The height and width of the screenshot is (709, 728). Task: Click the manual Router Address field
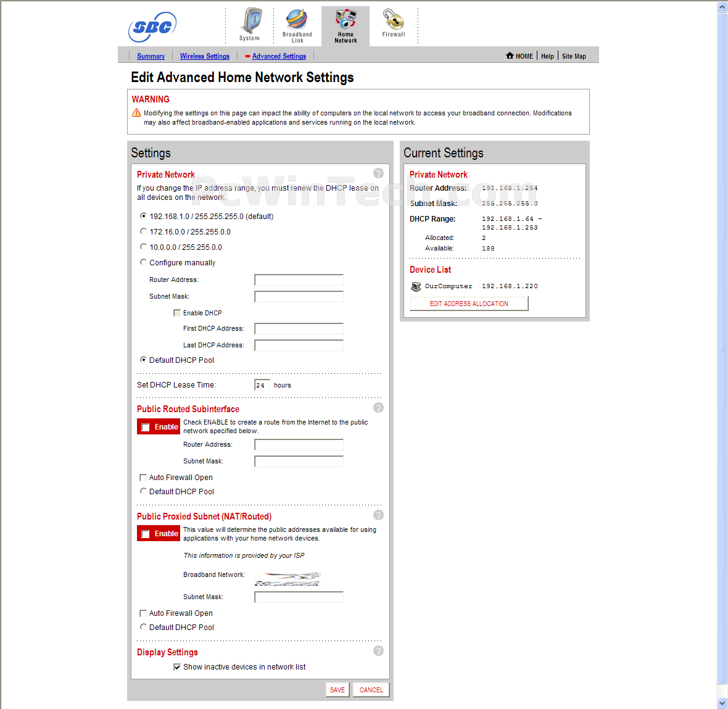299,280
